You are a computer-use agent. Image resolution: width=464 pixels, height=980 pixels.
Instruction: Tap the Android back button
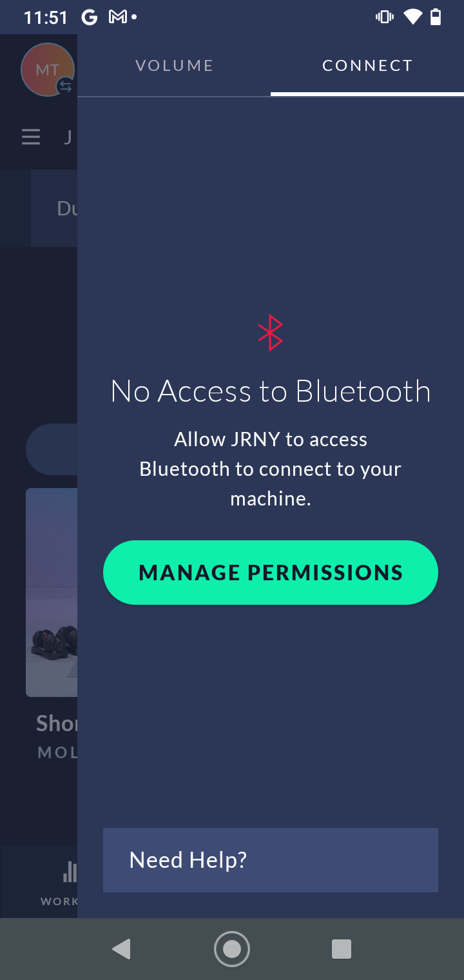(121, 949)
